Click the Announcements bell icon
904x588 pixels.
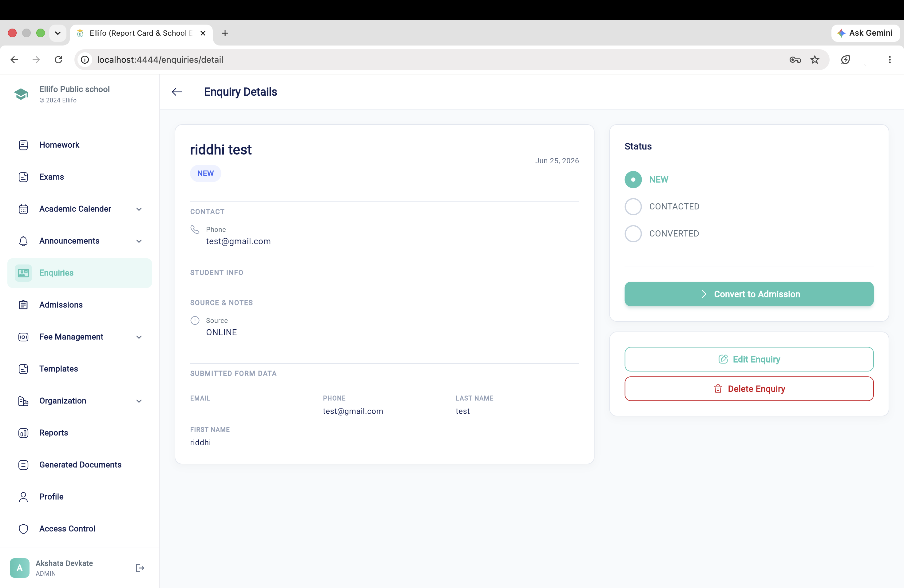(x=23, y=241)
